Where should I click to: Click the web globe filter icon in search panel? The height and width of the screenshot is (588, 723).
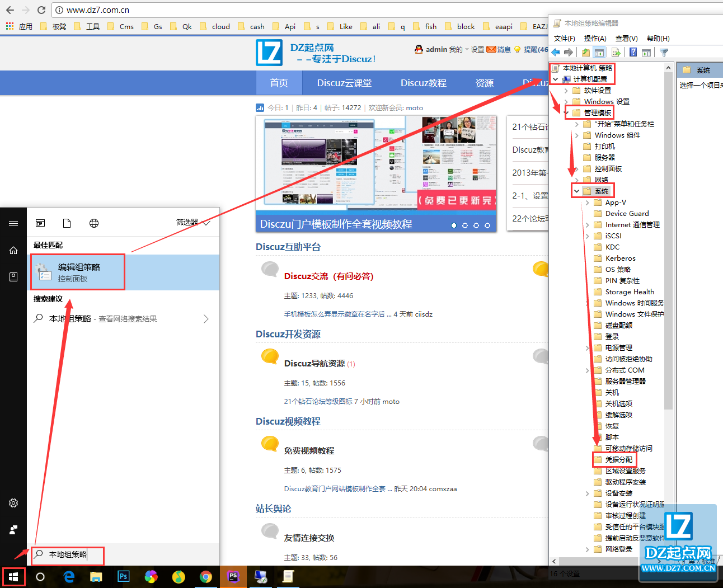[x=94, y=223]
